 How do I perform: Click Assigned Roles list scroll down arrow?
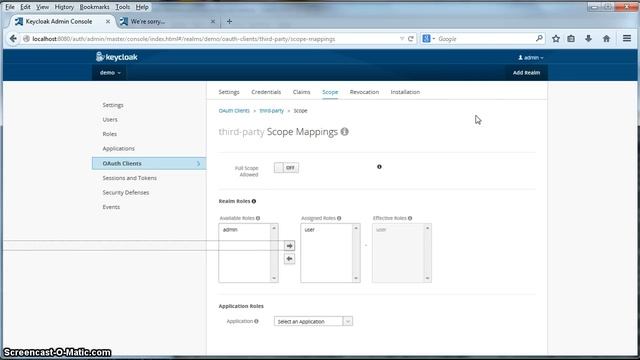tap(356, 278)
